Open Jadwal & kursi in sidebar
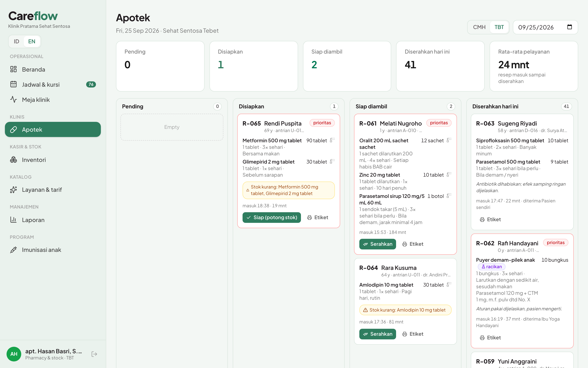 pyautogui.click(x=53, y=84)
